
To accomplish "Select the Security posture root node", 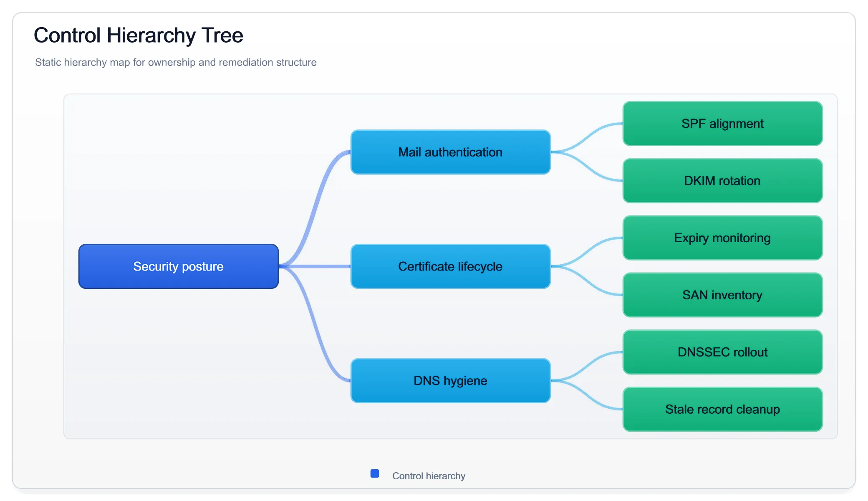I will pos(179,266).
